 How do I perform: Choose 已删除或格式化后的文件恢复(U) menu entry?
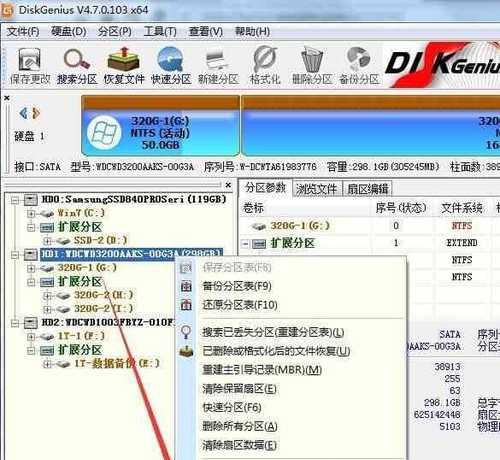[276, 351]
